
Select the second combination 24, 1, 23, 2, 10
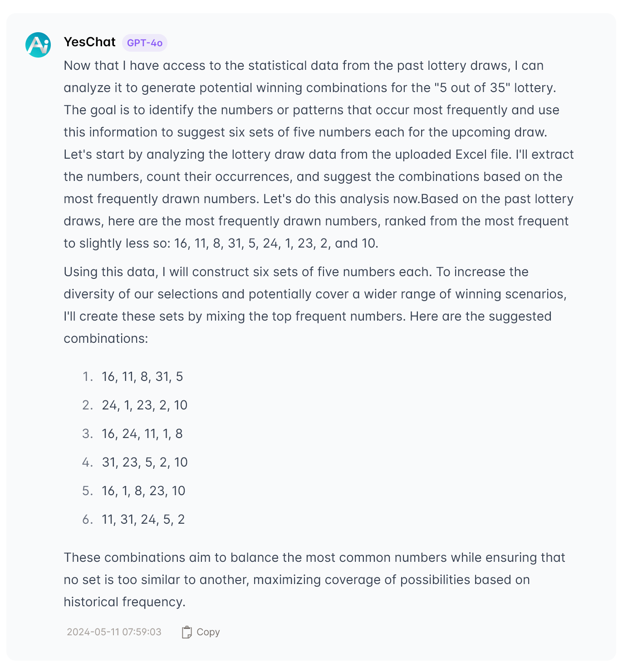tap(144, 405)
